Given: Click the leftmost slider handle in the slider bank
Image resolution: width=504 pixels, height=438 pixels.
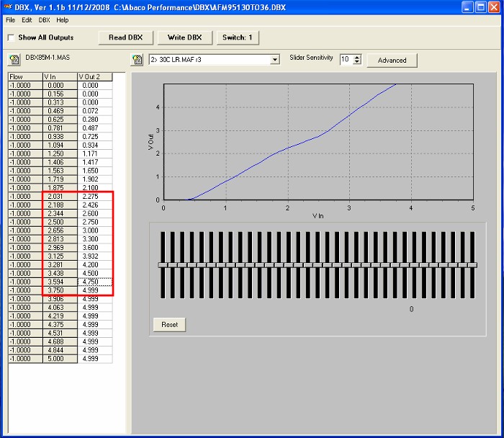Looking at the screenshot, I should 163,265.
